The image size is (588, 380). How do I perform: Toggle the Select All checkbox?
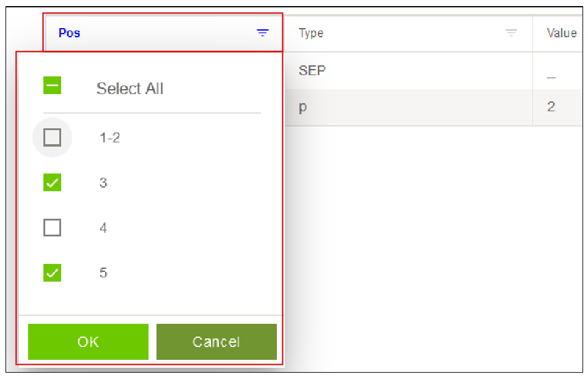[52, 86]
